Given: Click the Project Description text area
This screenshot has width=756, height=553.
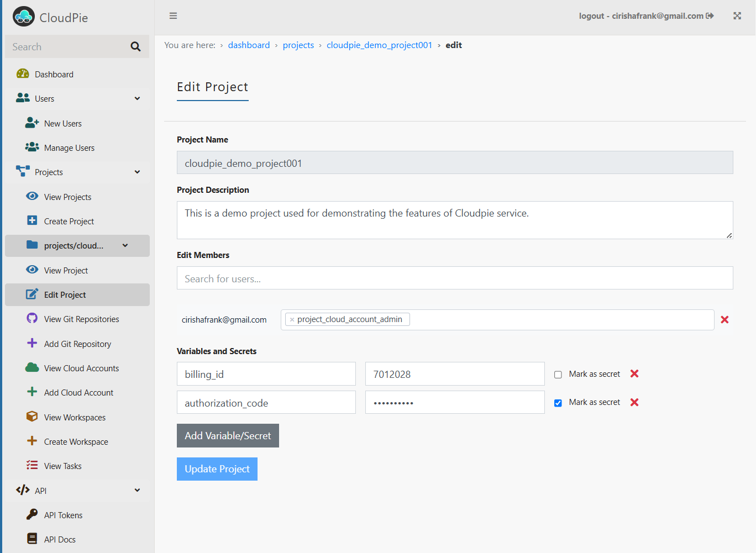Looking at the screenshot, I should [x=455, y=220].
